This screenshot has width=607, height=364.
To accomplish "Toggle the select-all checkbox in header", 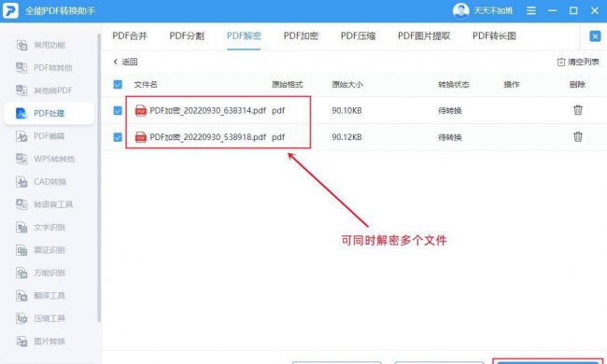I will 118,84.
